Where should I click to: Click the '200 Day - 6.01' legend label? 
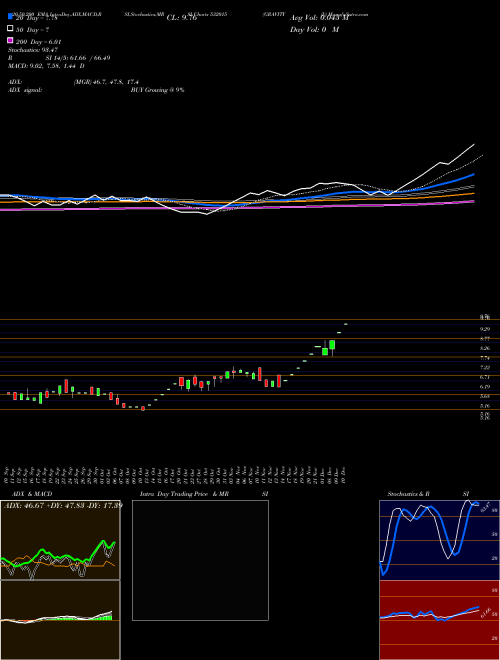[x=38, y=42]
